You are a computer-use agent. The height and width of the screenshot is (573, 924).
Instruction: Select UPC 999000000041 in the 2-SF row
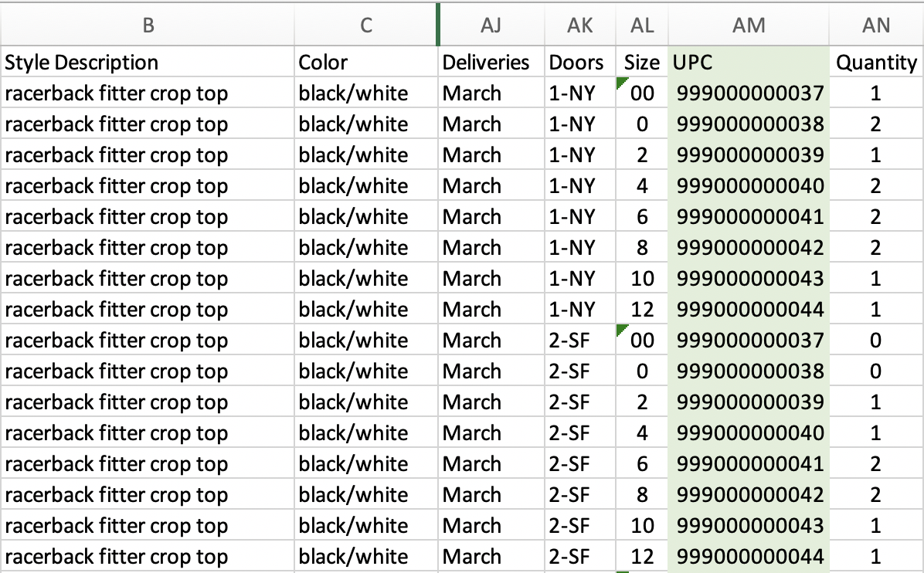749,463
